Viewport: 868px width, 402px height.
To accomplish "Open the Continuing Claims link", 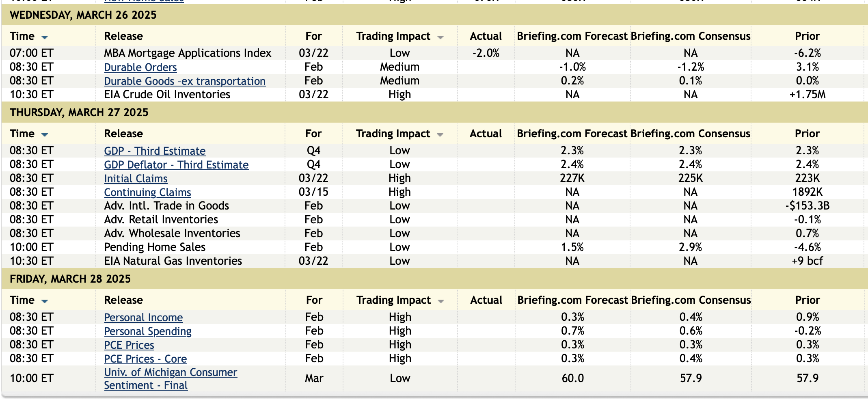I will [x=147, y=192].
